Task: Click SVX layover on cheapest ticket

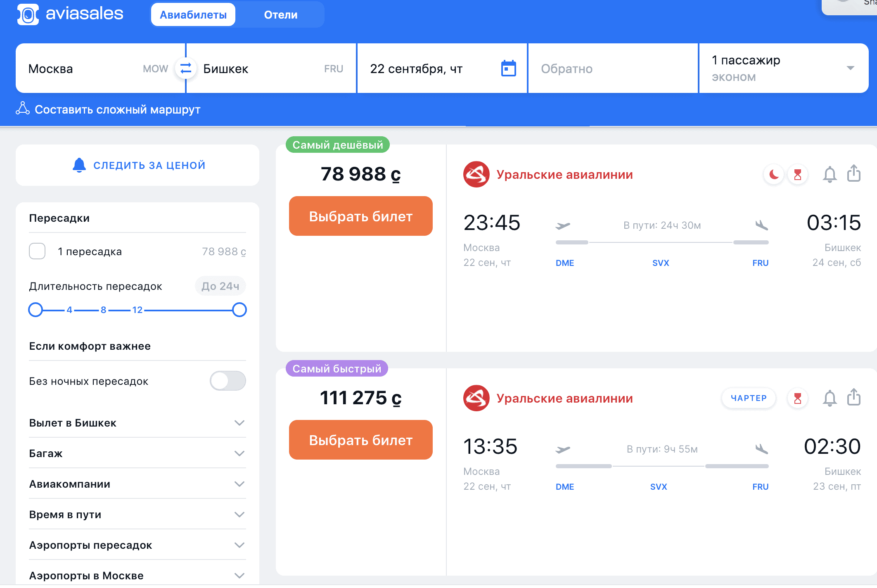Action: pyautogui.click(x=661, y=263)
